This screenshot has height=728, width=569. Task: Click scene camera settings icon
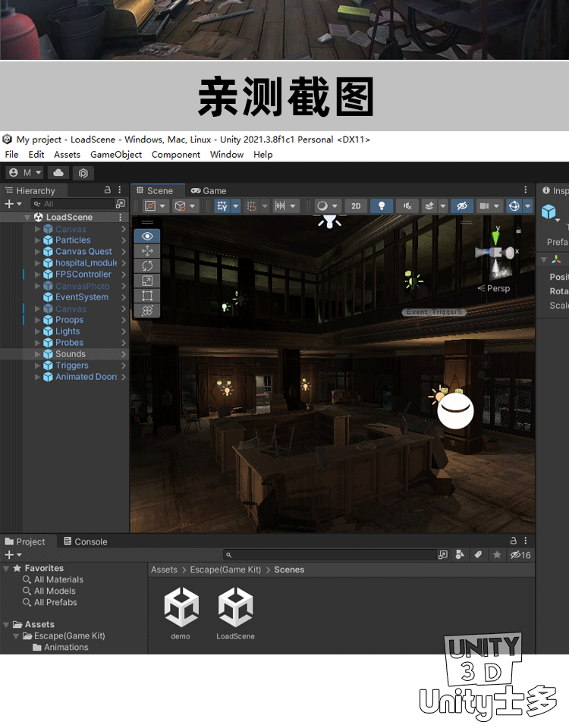point(484,206)
